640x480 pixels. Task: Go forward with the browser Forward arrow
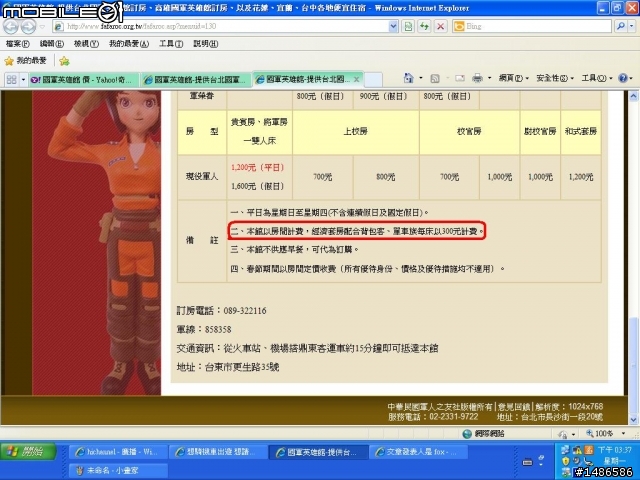(28, 27)
